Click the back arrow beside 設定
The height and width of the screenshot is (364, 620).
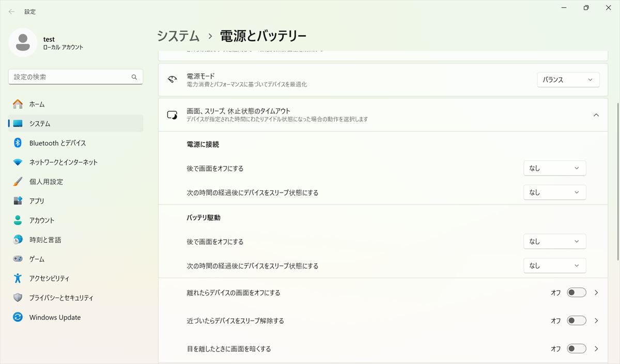[x=11, y=11]
